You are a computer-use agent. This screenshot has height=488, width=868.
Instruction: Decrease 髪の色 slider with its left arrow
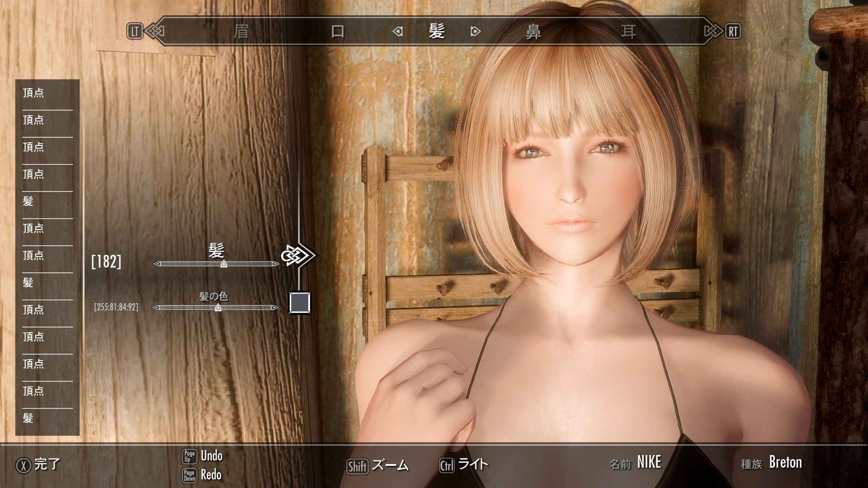(156, 308)
